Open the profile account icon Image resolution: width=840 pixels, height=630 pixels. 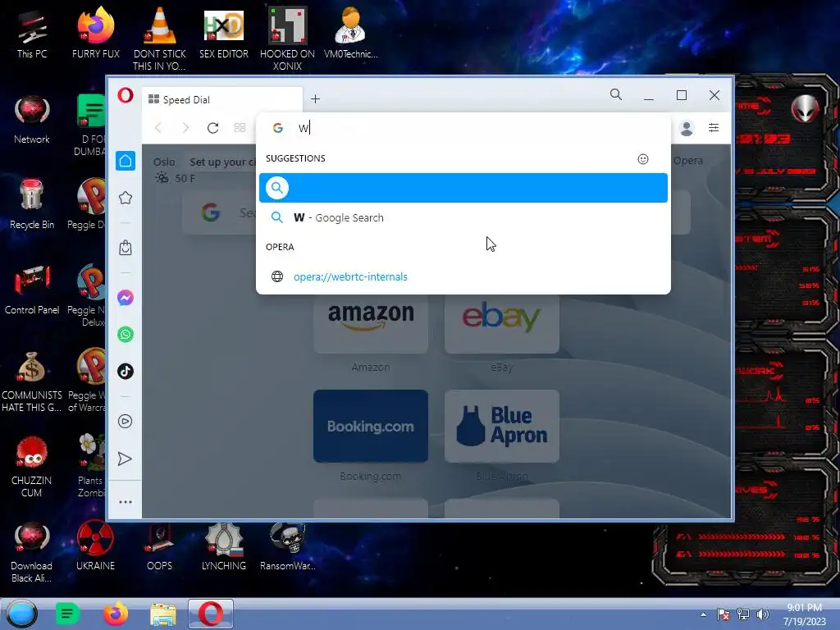point(687,128)
